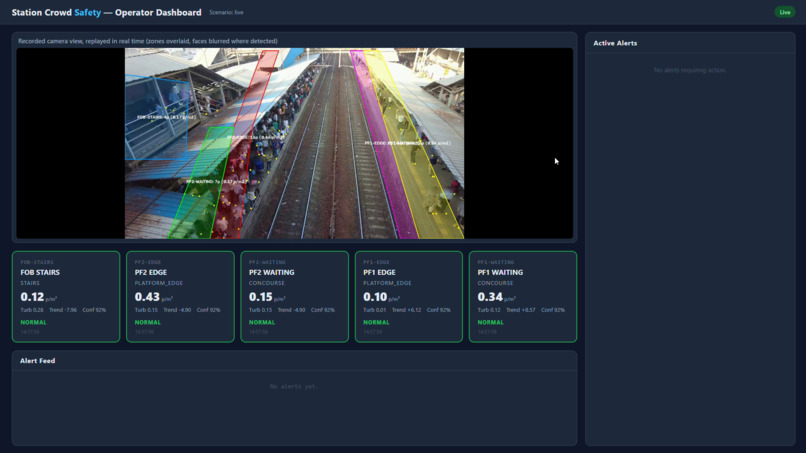Click 'Turb 0.15' on the PF2 WAITING card
Image resolution: width=806 pixels, height=453 pixels.
260,310
